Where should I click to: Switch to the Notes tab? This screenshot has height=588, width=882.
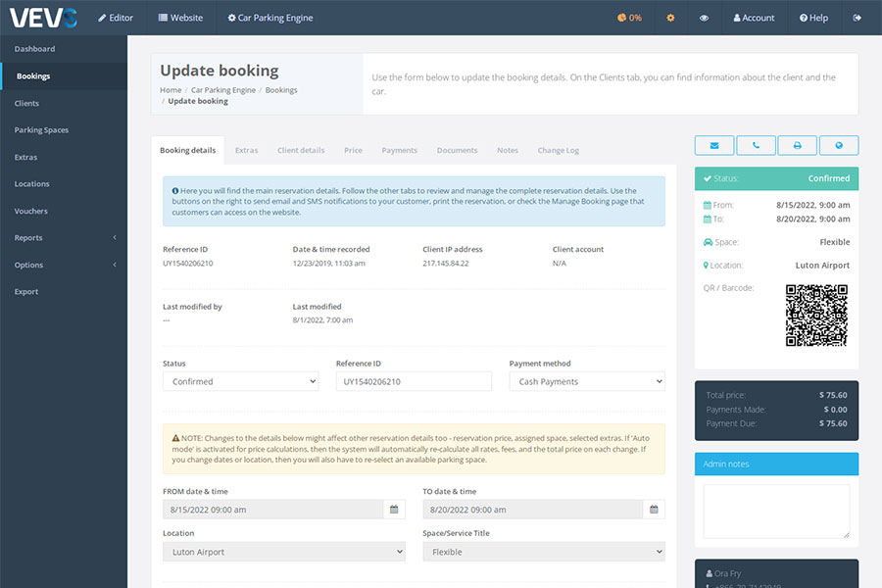point(508,150)
